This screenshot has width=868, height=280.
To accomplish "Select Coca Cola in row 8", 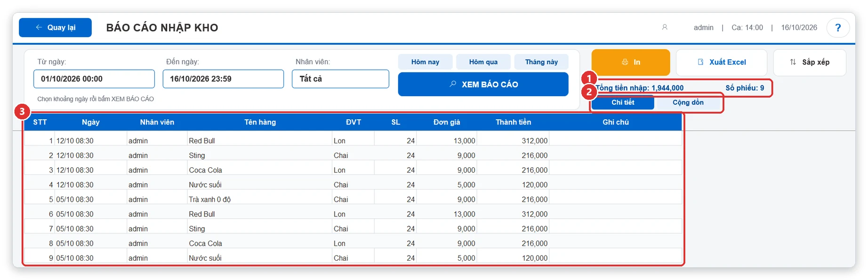I will [x=205, y=243].
